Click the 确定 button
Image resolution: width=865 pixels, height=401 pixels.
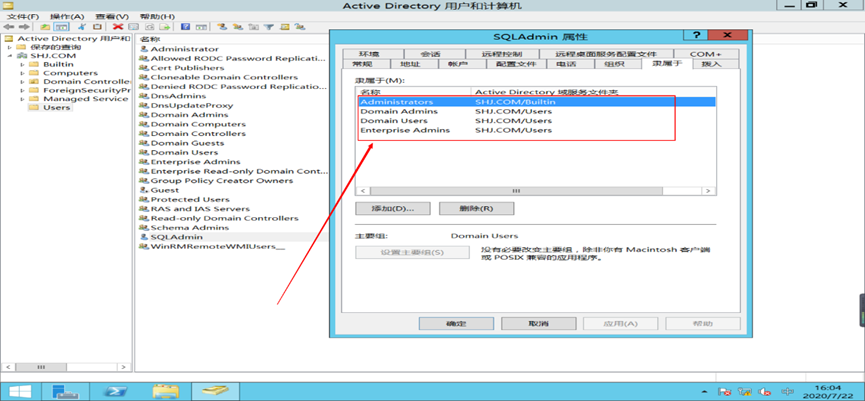(456, 324)
